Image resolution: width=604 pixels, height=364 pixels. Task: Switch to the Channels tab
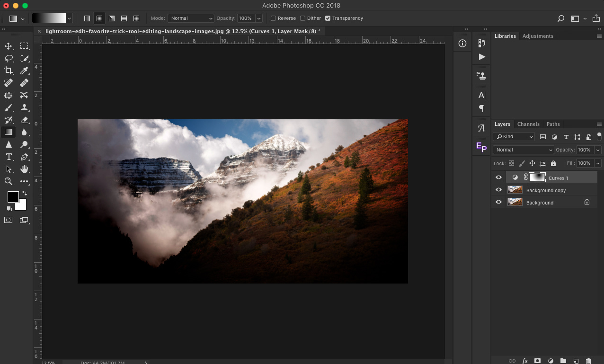[528, 124]
